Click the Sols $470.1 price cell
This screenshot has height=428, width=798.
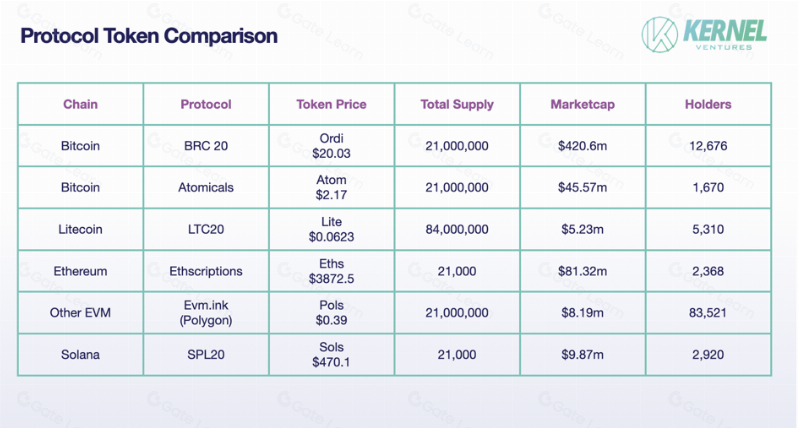pyautogui.click(x=331, y=355)
